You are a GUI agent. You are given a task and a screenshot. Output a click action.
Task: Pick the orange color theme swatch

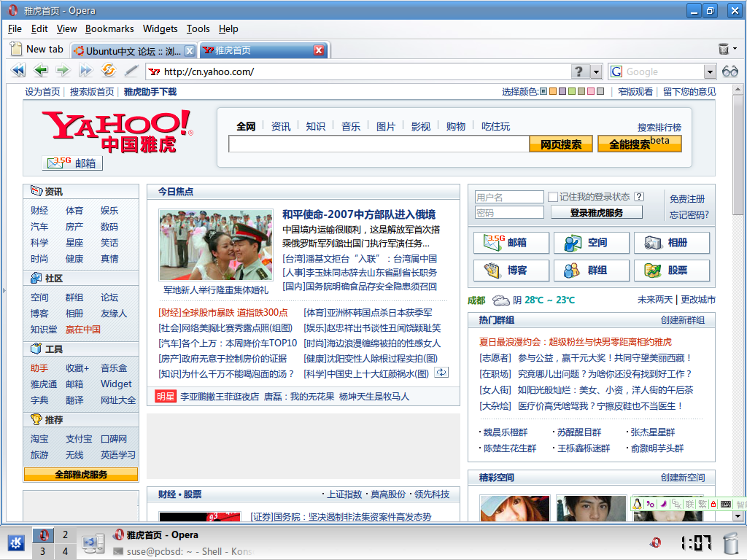tap(553, 91)
